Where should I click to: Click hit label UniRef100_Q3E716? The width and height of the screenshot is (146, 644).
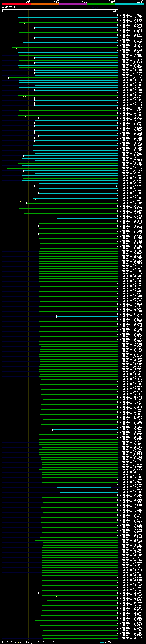[x=131, y=32]
